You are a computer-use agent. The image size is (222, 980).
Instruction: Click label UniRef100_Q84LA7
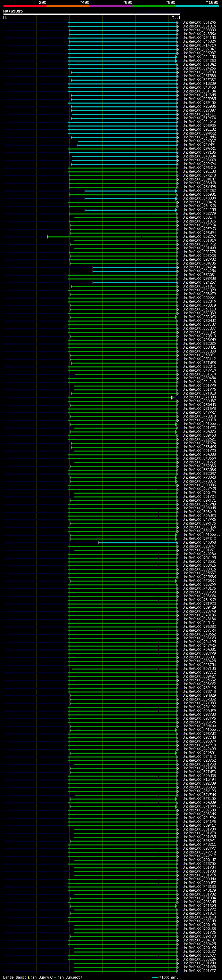(199, 940)
